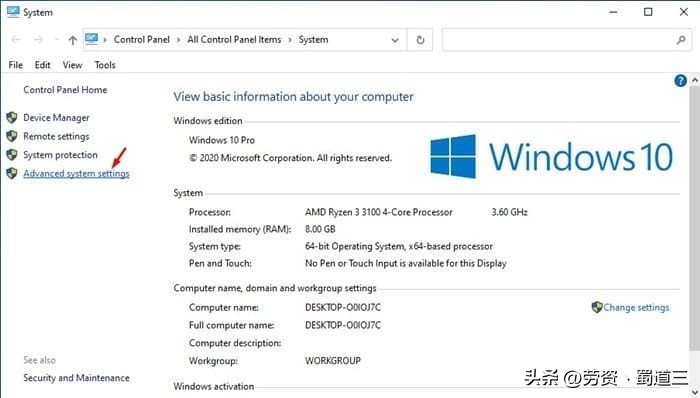Click the System window title icon

[13, 12]
